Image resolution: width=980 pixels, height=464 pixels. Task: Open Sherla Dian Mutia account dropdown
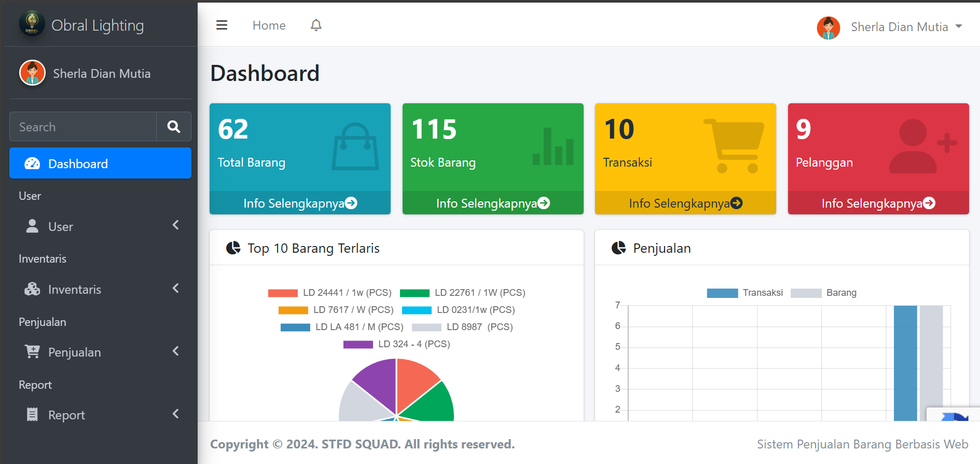click(x=890, y=27)
